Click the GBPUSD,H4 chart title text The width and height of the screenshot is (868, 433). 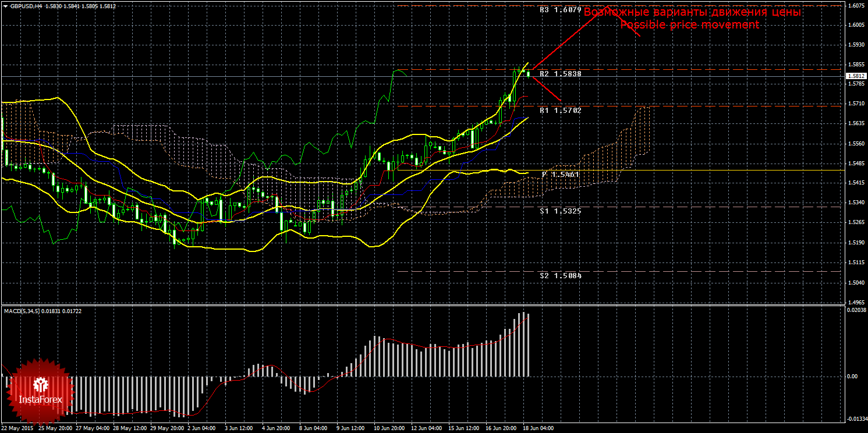26,6
